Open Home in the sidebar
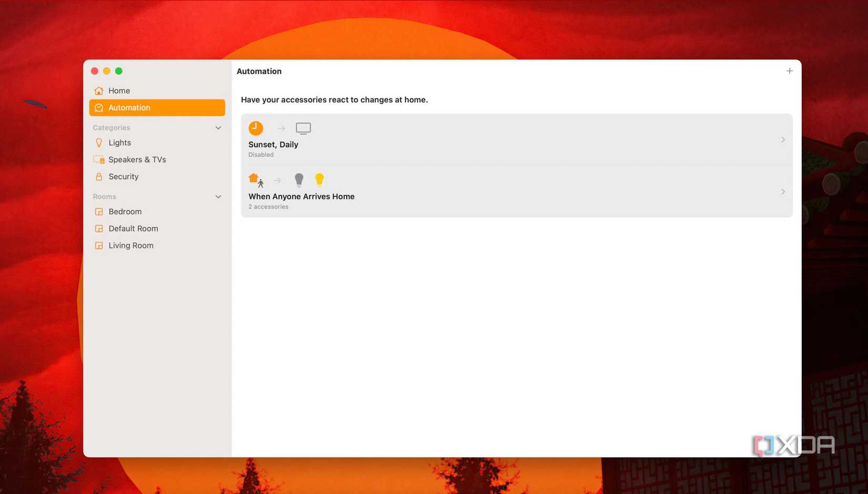The height and width of the screenshot is (494, 868). (157, 90)
